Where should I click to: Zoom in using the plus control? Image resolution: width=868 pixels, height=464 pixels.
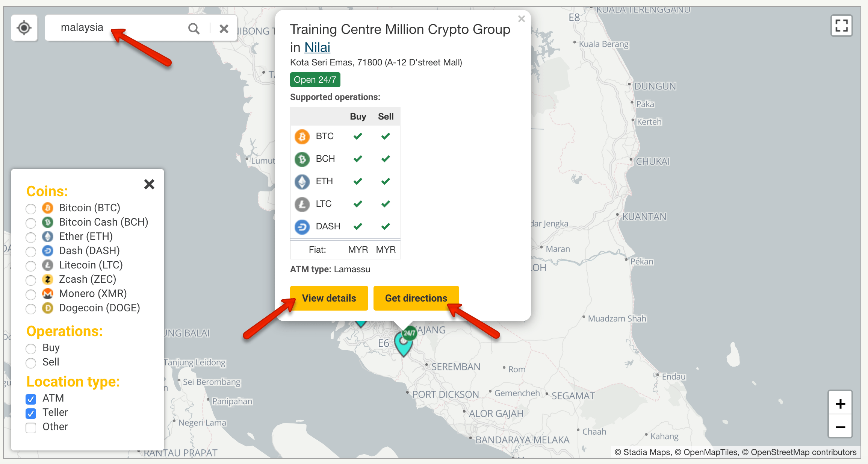coord(840,403)
